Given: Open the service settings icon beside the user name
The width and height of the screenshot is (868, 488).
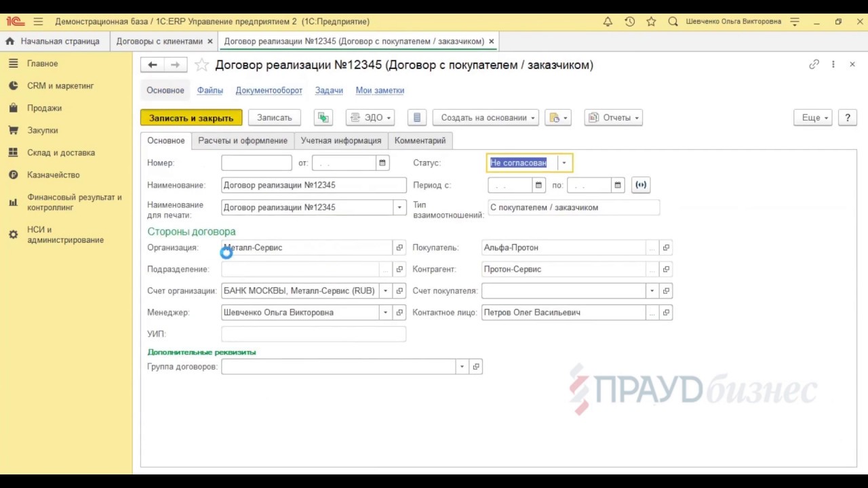Looking at the screenshot, I should coord(795,22).
